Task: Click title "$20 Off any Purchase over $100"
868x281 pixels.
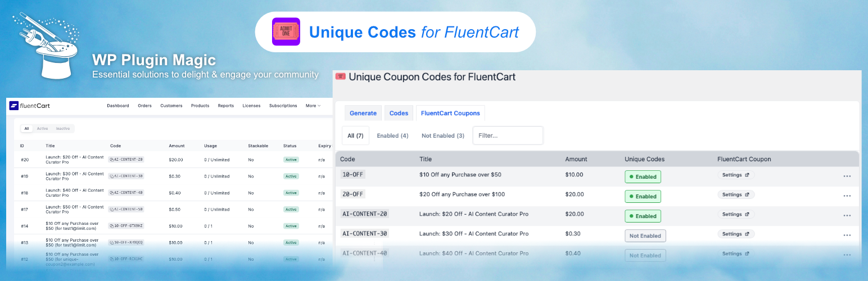Action: [x=462, y=194]
